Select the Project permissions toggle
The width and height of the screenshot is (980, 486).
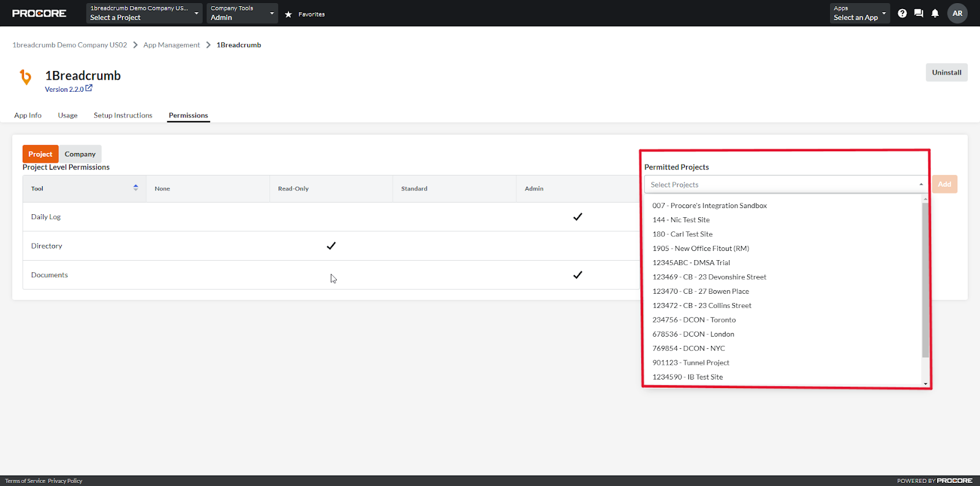tap(40, 154)
